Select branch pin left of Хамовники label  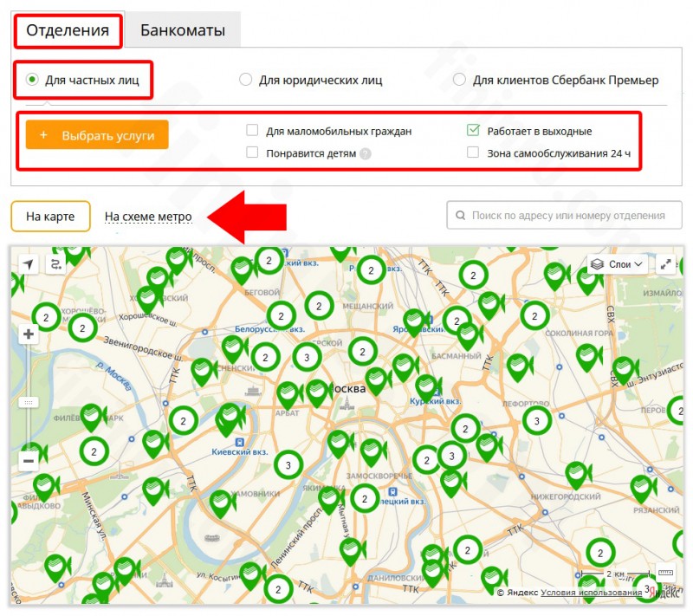(221, 503)
